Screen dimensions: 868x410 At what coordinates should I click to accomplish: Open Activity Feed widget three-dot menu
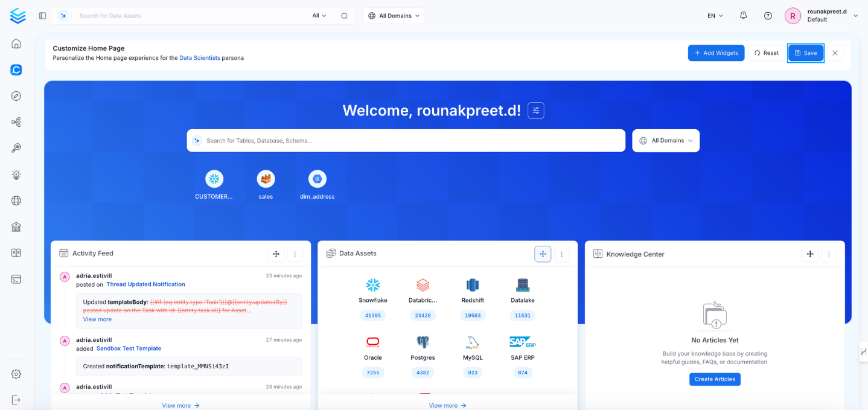click(295, 254)
